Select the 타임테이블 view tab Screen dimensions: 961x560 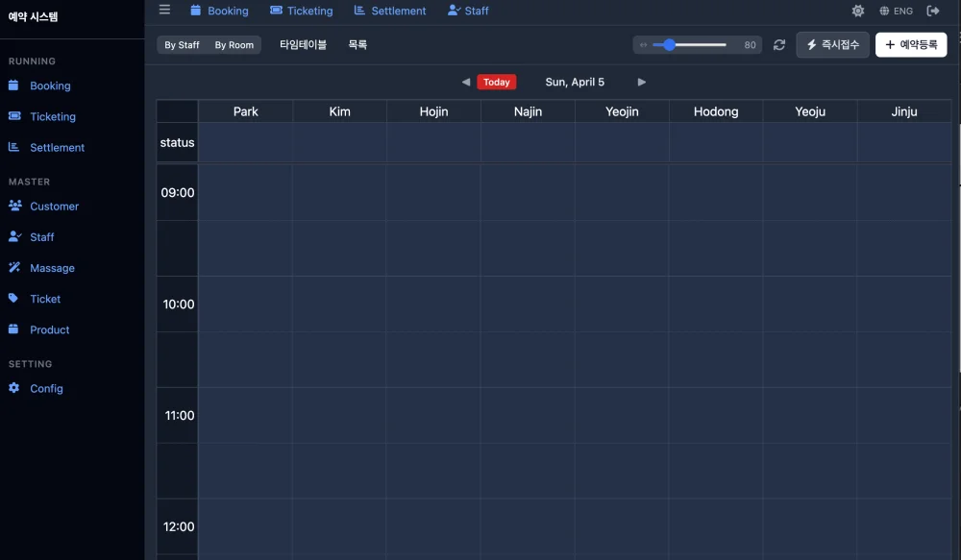pyautogui.click(x=303, y=45)
